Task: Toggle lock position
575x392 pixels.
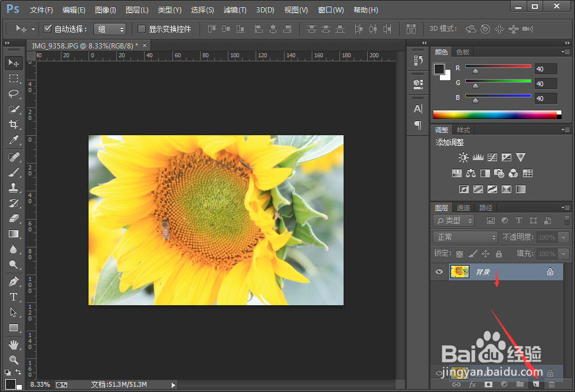Action: tap(485, 253)
